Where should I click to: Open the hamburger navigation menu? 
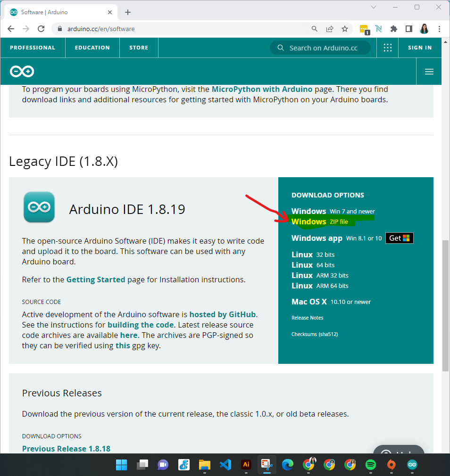point(429,72)
